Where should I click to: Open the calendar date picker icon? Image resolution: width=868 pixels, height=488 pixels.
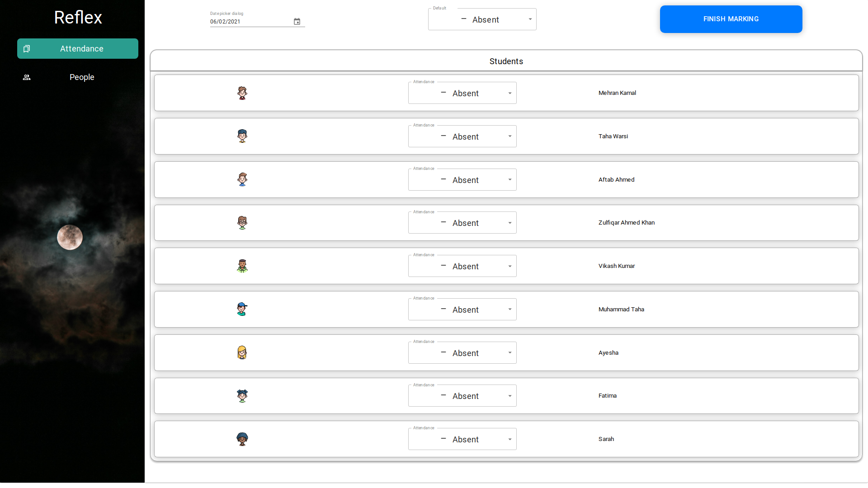pyautogui.click(x=297, y=22)
